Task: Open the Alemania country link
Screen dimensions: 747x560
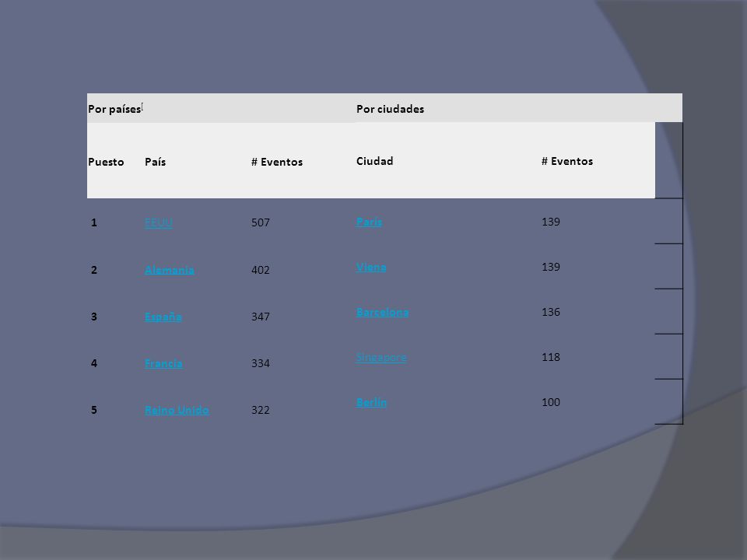Action: [169, 270]
